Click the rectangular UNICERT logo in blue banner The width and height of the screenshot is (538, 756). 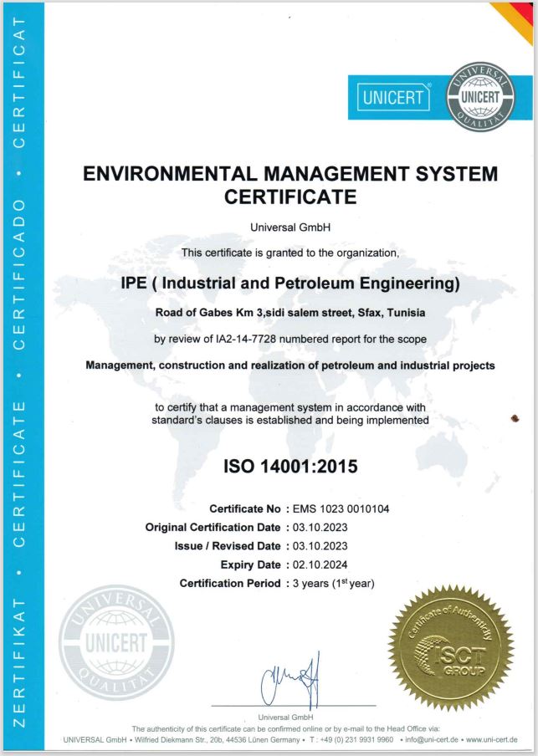394,98
